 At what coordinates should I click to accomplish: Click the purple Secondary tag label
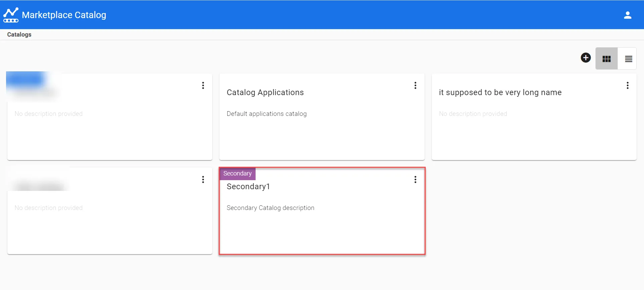pyautogui.click(x=237, y=173)
